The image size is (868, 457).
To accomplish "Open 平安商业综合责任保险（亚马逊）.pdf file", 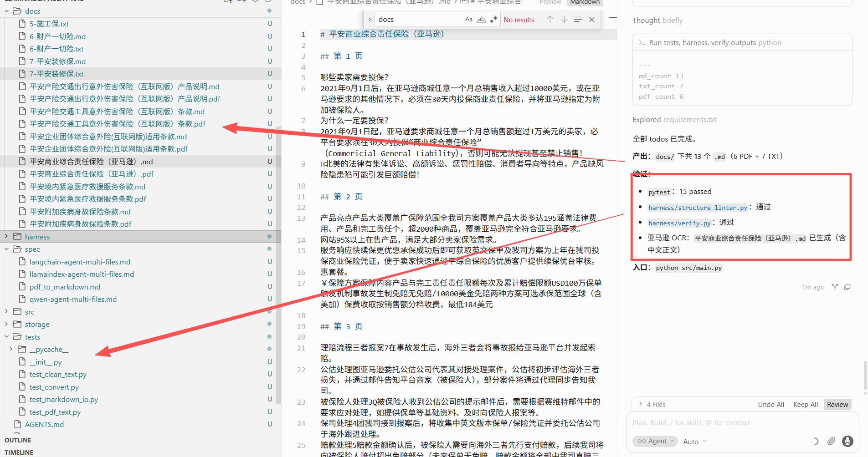I will (92, 174).
